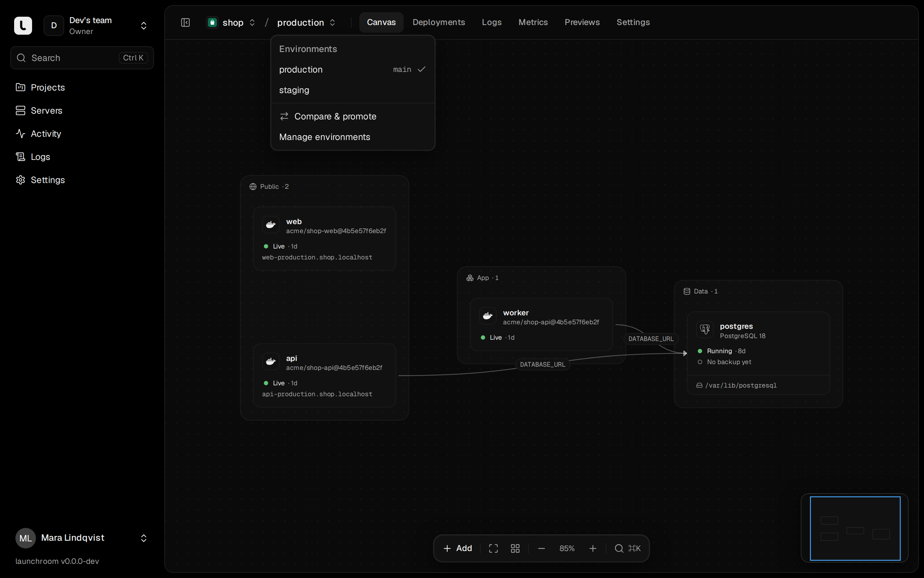Click the PostgreSQL elephant icon
Viewport: 924px width, 578px height.
coord(705,329)
